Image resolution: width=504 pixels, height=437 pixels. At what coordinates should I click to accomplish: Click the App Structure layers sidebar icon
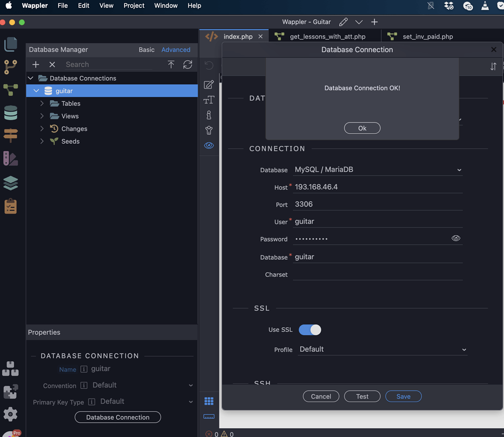click(x=11, y=183)
